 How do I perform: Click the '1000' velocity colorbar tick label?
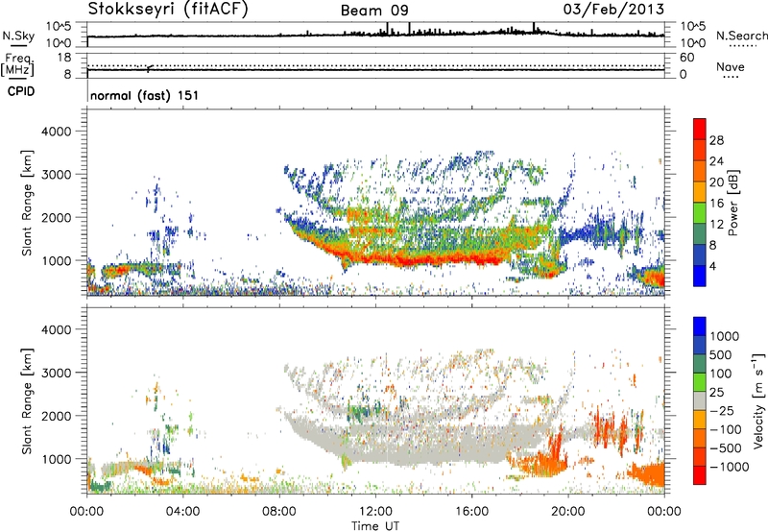pyautogui.click(x=724, y=336)
